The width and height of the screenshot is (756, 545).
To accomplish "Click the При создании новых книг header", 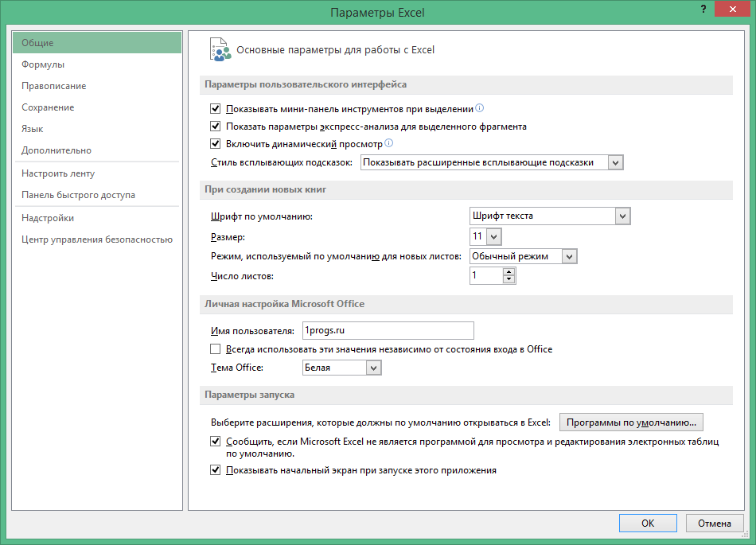I will tap(466, 189).
